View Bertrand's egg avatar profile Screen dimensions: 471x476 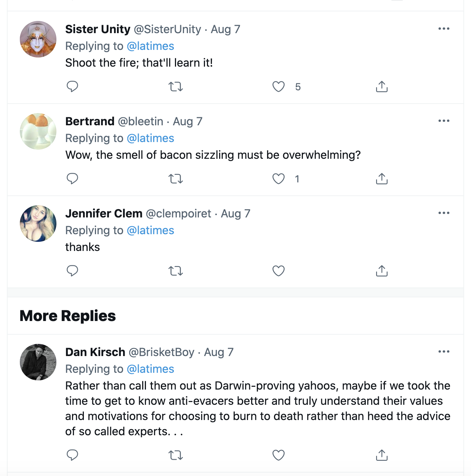(x=38, y=131)
